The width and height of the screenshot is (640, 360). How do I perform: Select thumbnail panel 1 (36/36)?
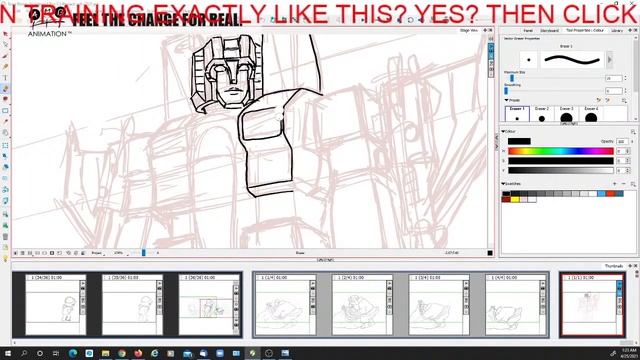point(209,304)
